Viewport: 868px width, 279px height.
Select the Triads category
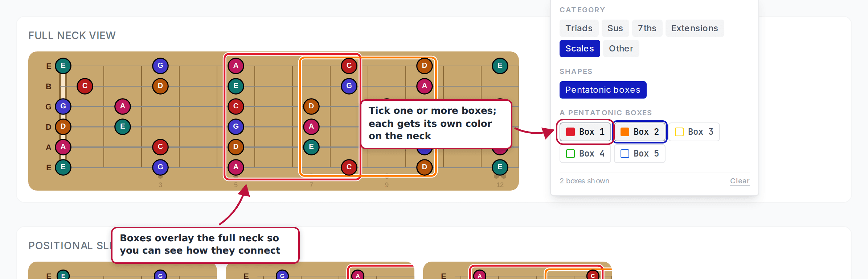(x=579, y=28)
